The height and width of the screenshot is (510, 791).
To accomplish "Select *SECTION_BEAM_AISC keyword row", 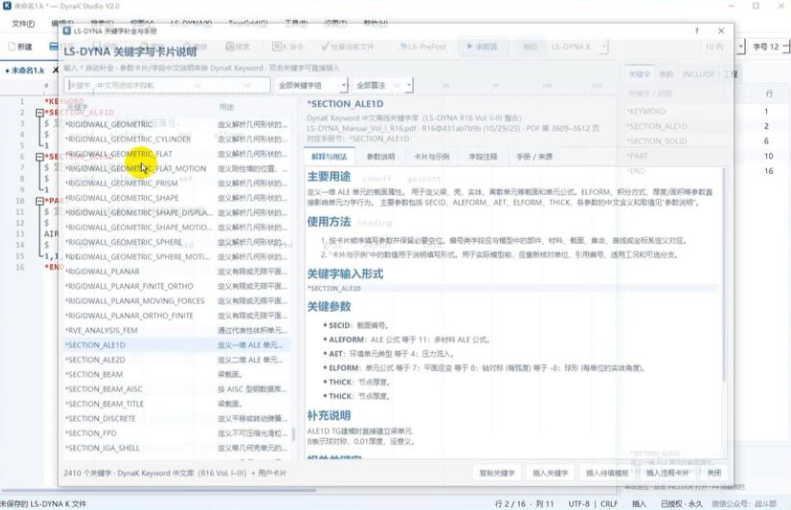I will [x=176, y=389].
